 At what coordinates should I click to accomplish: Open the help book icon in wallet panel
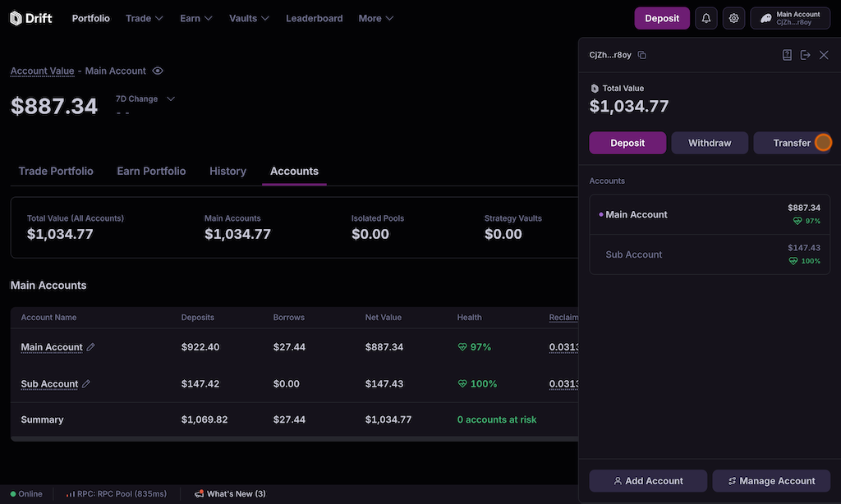(x=787, y=55)
